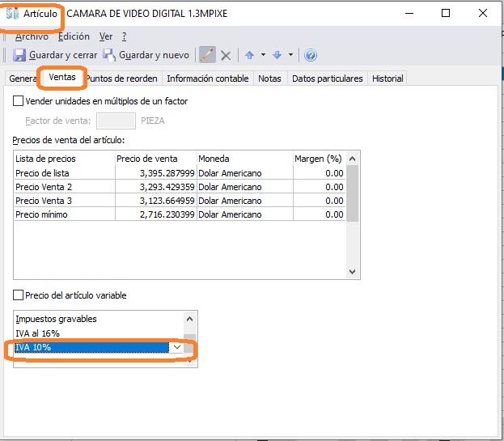Open the Ver menu

(106, 36)
